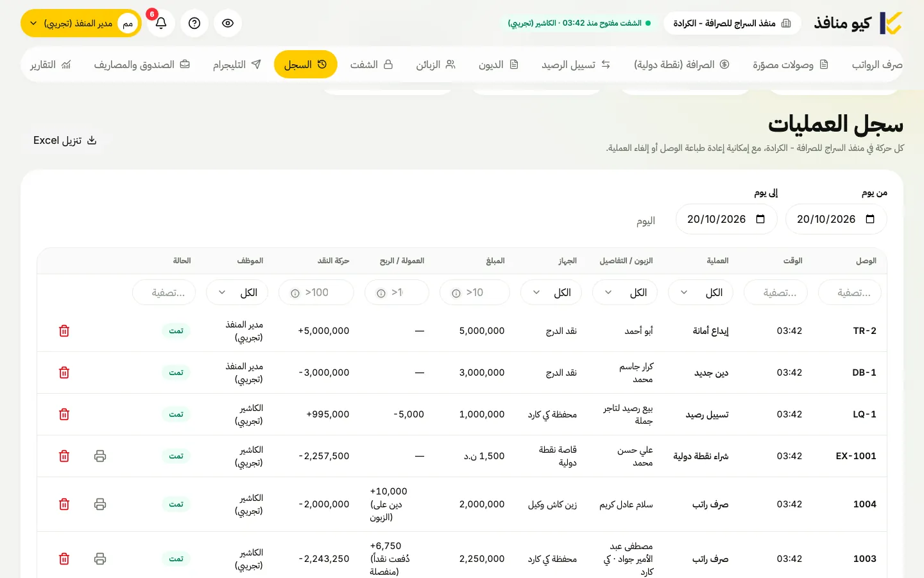Click the تمت status badge in DB-1 row

(x=176, y=372)
